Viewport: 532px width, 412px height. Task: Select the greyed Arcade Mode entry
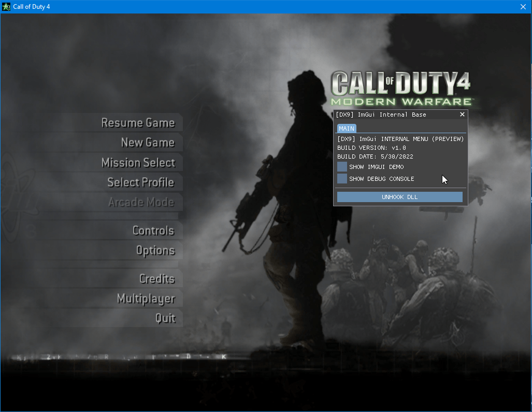tap(141, 202)
